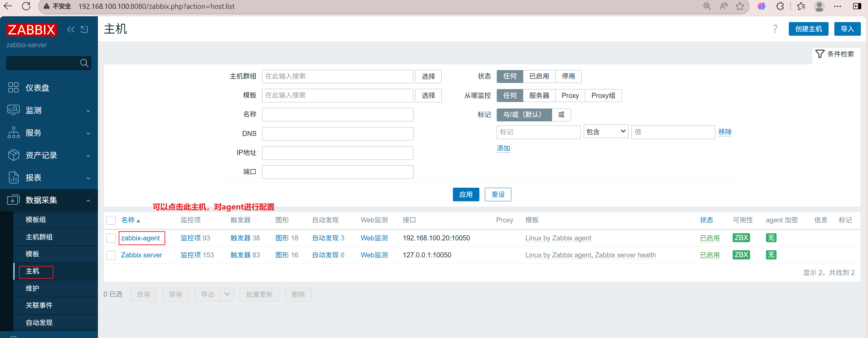Add page to favorites star icon
Viewport: 868px width, 338px height.
tap(740, 6)
